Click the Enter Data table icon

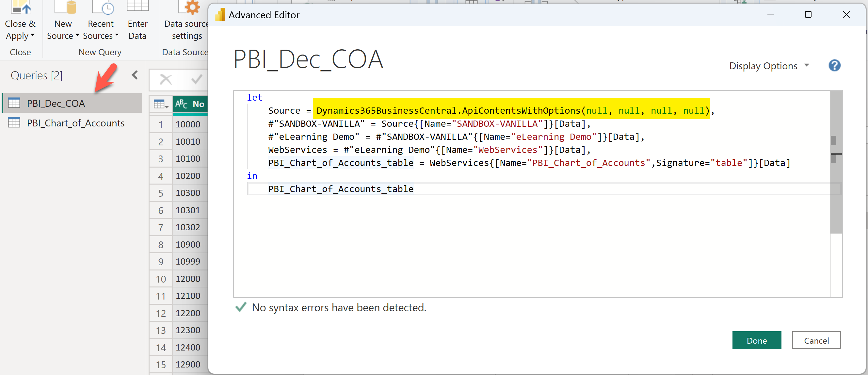click(x=137, y=6)
